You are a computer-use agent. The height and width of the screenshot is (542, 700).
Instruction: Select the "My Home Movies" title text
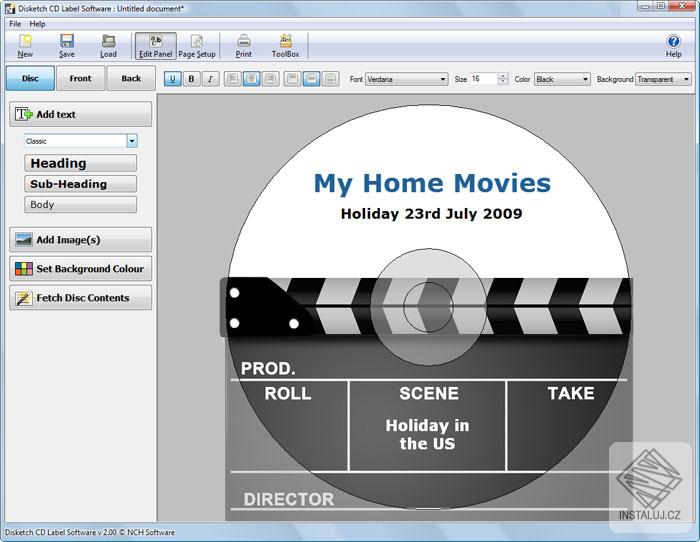pyautogui.click(x=432, y=183)
